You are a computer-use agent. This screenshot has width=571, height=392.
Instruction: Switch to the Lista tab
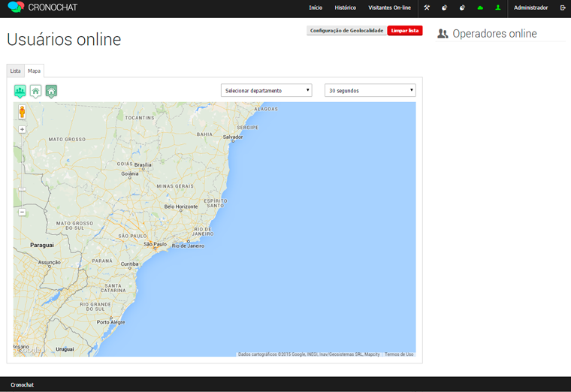pos(15,71)
